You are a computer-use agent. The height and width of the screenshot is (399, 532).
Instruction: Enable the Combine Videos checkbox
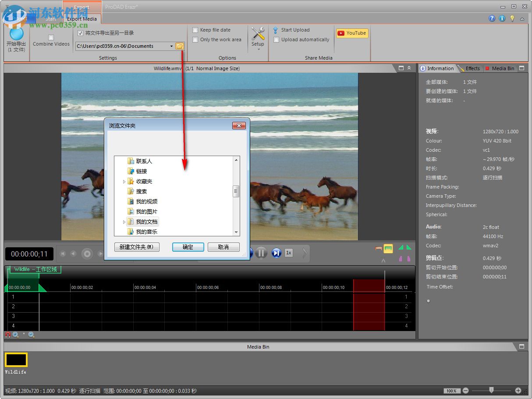[51, 37]
